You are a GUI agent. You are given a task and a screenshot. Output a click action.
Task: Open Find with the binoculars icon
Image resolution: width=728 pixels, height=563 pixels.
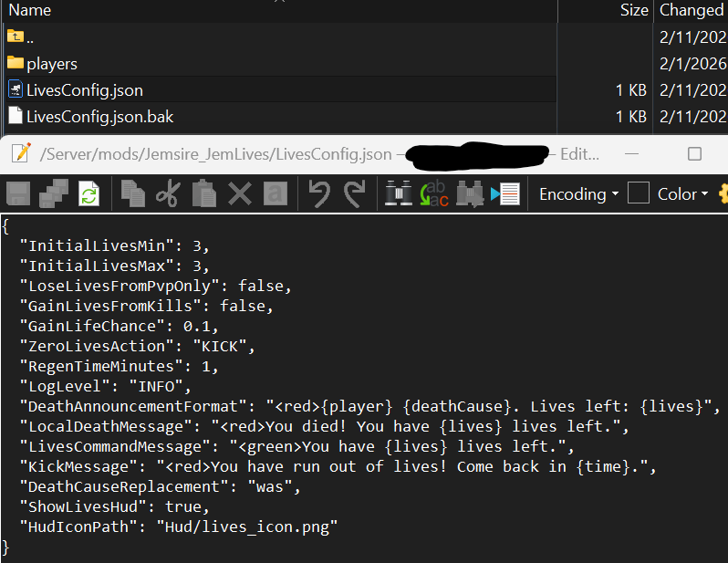399,193
